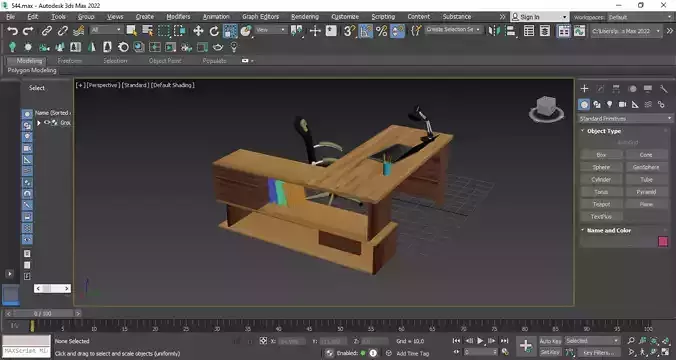Switch to the Object Paint tab
The height and width of the screenshot is (360, 676).
coord(165,61)
